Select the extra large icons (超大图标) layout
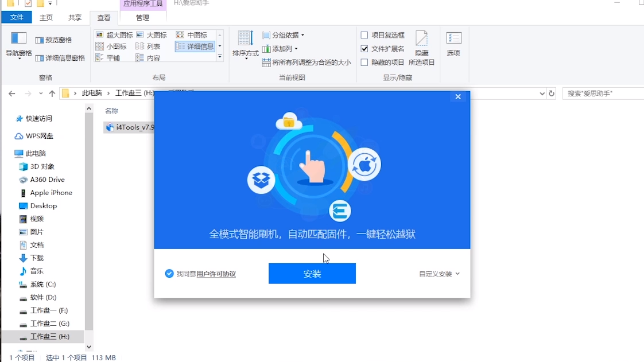 (114, 35)
